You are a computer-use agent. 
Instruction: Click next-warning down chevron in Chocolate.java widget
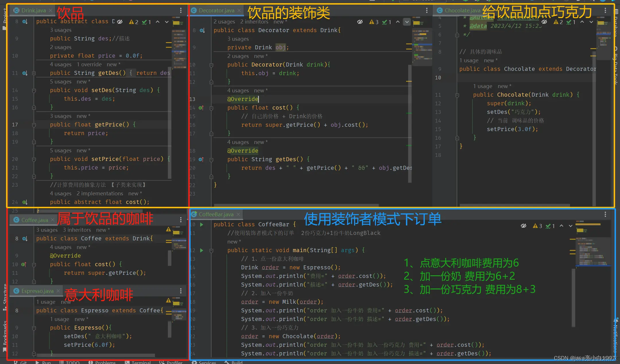tap(591, 22)
